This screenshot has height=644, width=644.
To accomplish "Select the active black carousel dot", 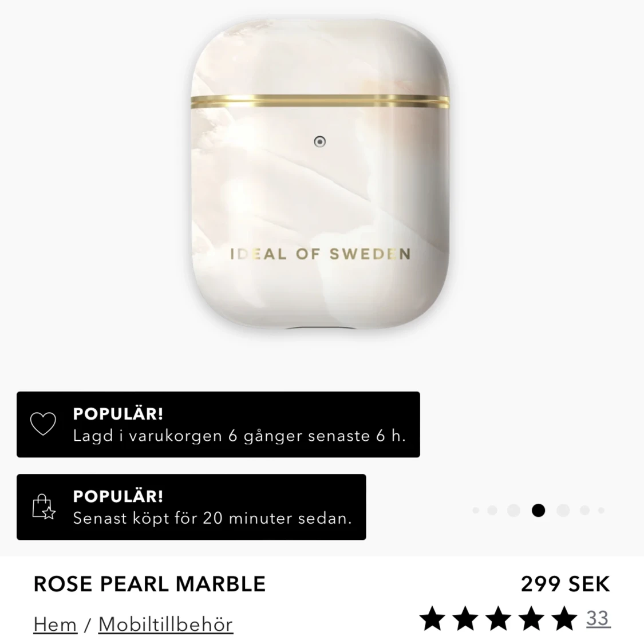I will [538, 511].
